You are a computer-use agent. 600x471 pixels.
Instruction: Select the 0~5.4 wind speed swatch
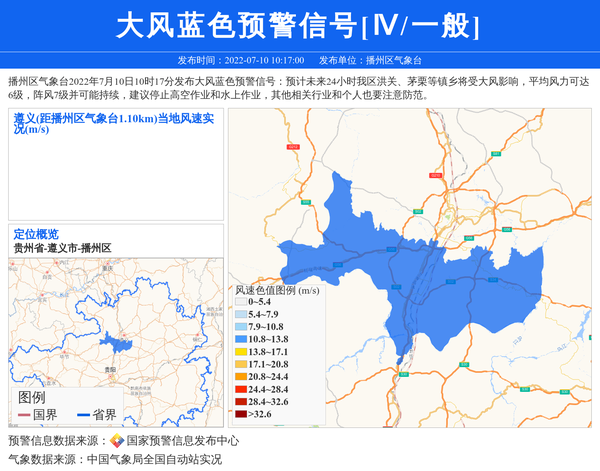tap(240, 302)
